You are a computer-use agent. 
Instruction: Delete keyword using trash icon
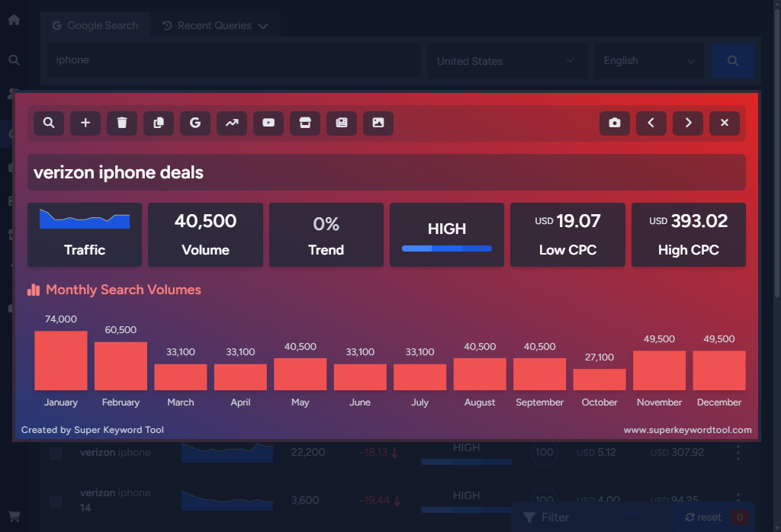pyautogui.click(x=122, y=123)
